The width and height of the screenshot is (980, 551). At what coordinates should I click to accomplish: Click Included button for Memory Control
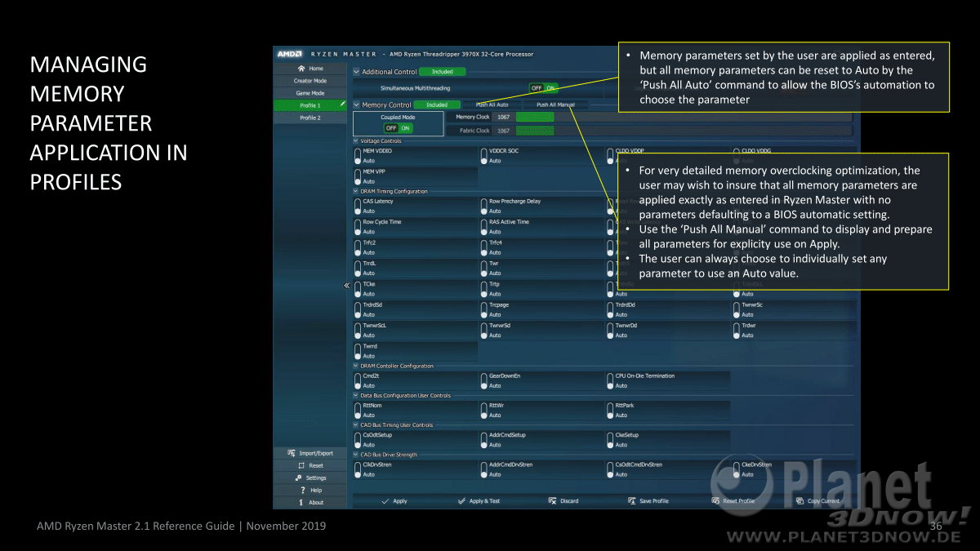[x=437, y=104]
